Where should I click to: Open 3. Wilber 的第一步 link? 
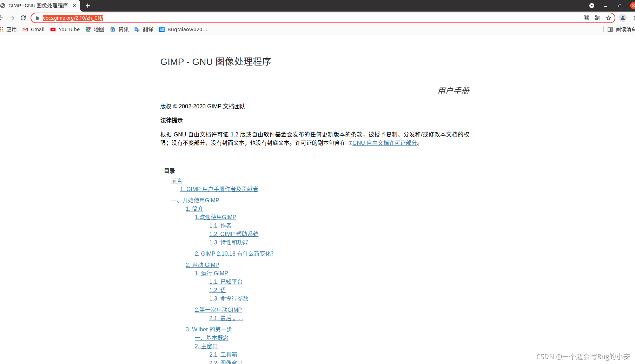click(209, 330)
